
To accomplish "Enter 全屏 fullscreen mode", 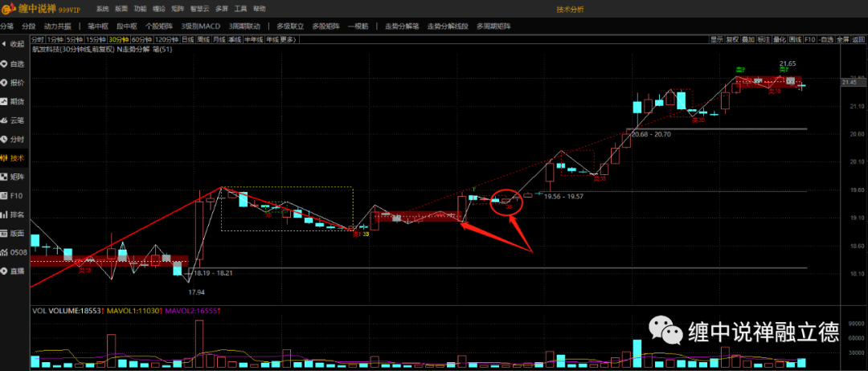I will coord(842,39).
